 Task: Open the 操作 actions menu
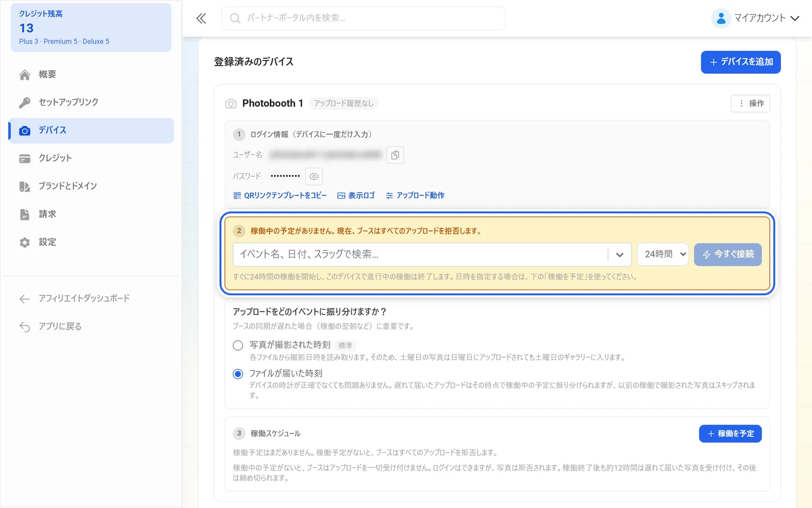coord(751,104)
